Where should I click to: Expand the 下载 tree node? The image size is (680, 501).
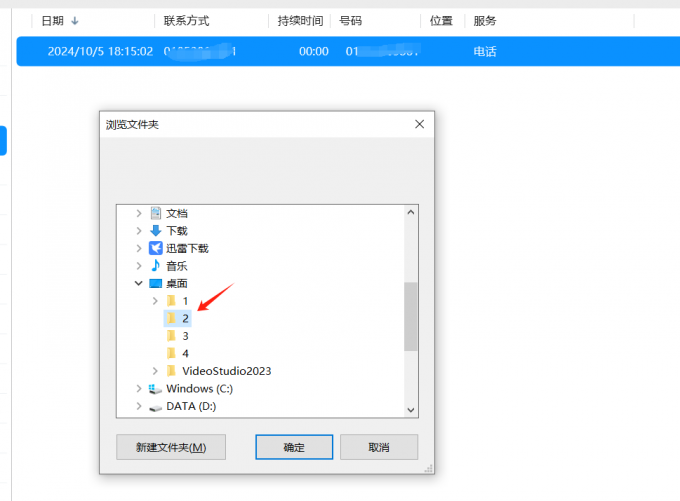pyautogui.click(x=139, y=230)
